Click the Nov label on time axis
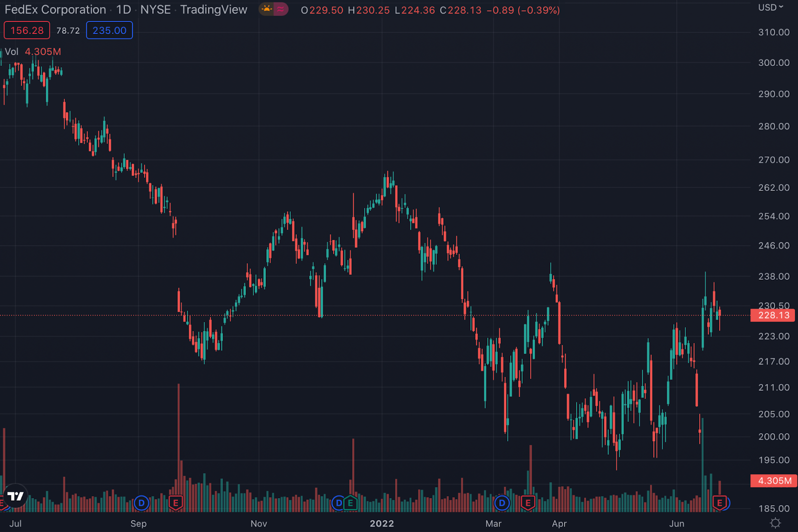 pyautogui.click(x=259, y=524)
